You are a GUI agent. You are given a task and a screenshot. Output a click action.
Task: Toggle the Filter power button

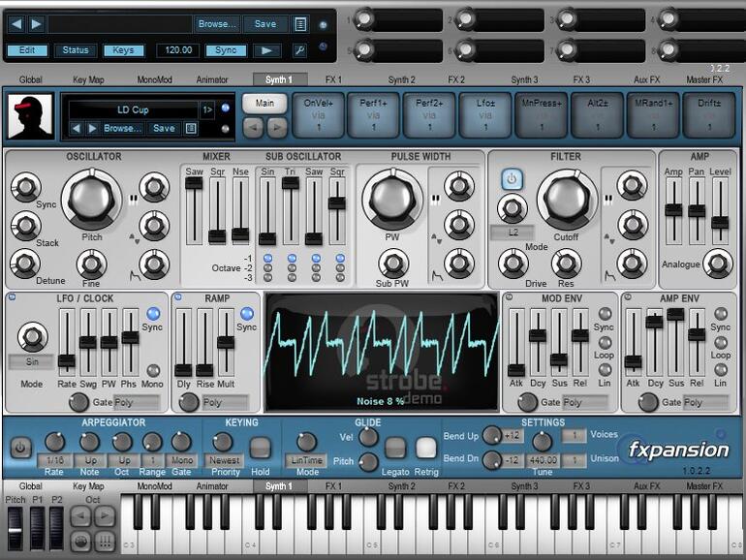point(512,179)
